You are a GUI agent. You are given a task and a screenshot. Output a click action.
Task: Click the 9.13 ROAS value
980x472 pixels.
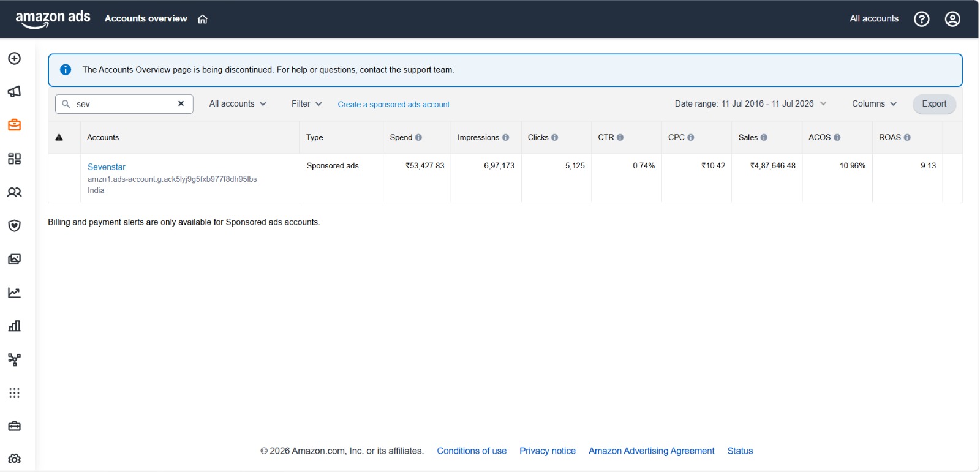(x=929, y=166)
